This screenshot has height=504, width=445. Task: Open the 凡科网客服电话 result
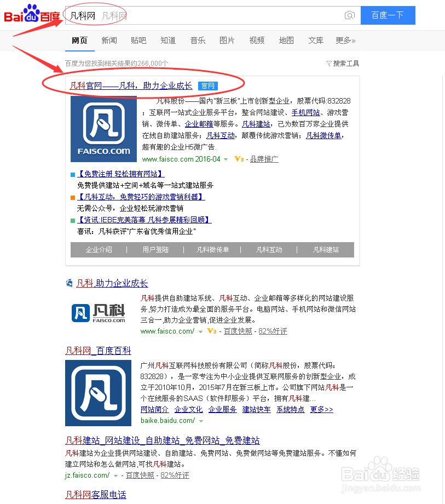96,495
